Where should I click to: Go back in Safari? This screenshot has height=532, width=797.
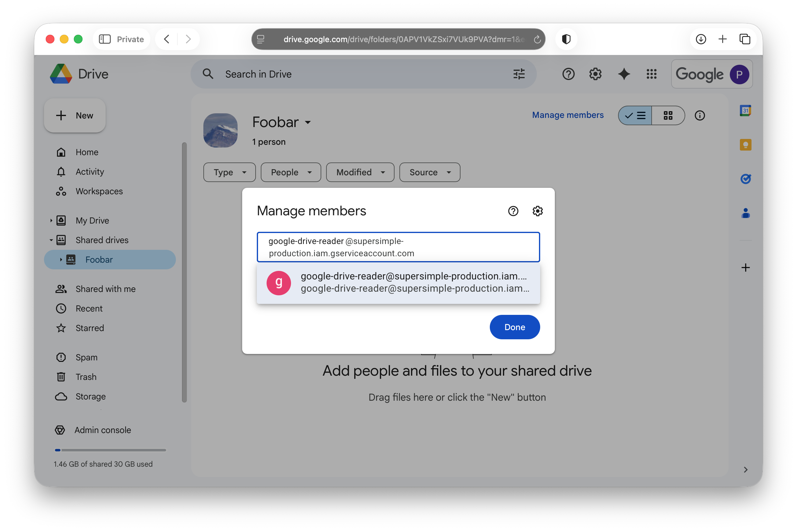pyautogui.click(x=166, y=39)
